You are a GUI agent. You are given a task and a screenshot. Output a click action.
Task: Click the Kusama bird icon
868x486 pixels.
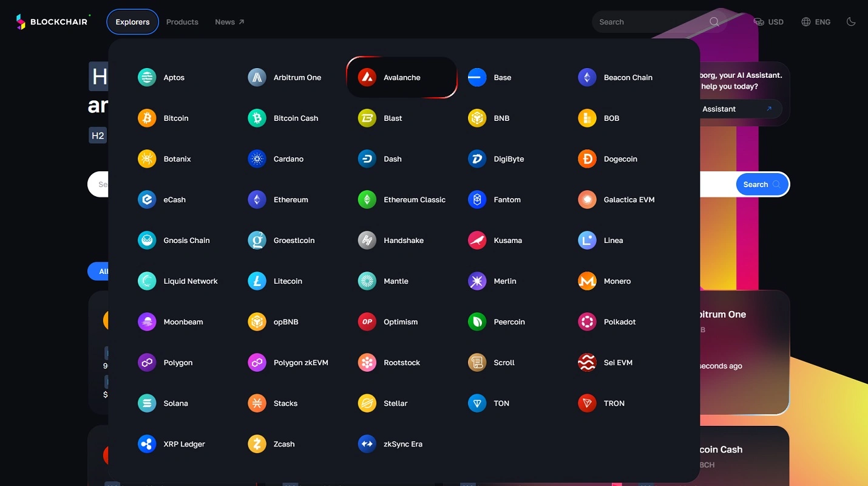click(x=477, y=240)
